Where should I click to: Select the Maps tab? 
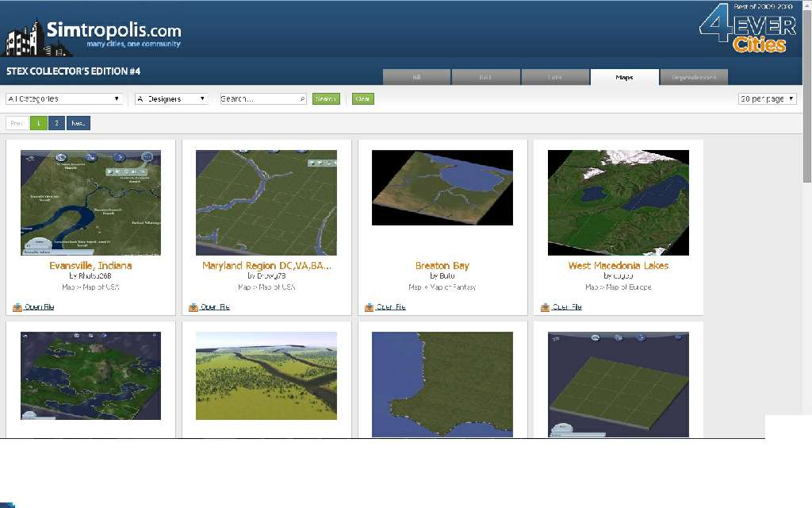[x=625, y=77]
